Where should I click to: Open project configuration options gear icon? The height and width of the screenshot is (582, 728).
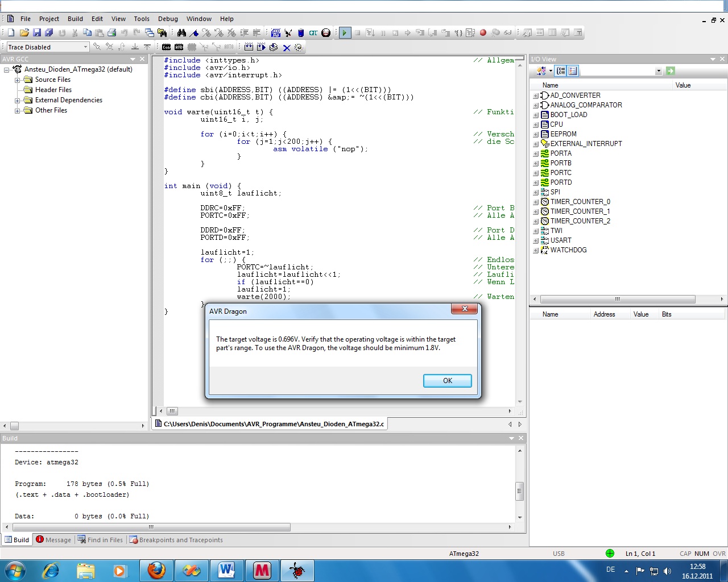(299, 47)
